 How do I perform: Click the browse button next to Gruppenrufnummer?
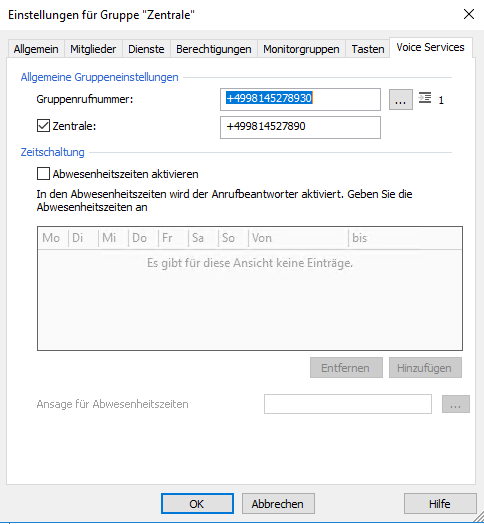point(401,100)
